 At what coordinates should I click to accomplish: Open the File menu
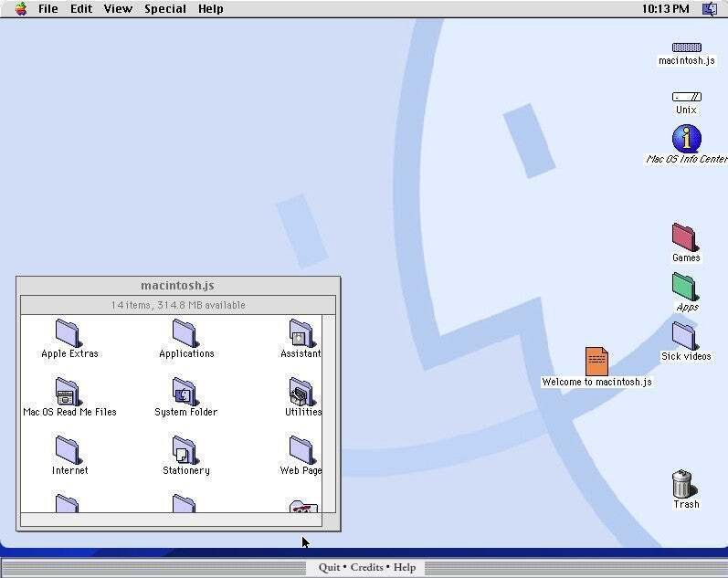click(47, 9)
